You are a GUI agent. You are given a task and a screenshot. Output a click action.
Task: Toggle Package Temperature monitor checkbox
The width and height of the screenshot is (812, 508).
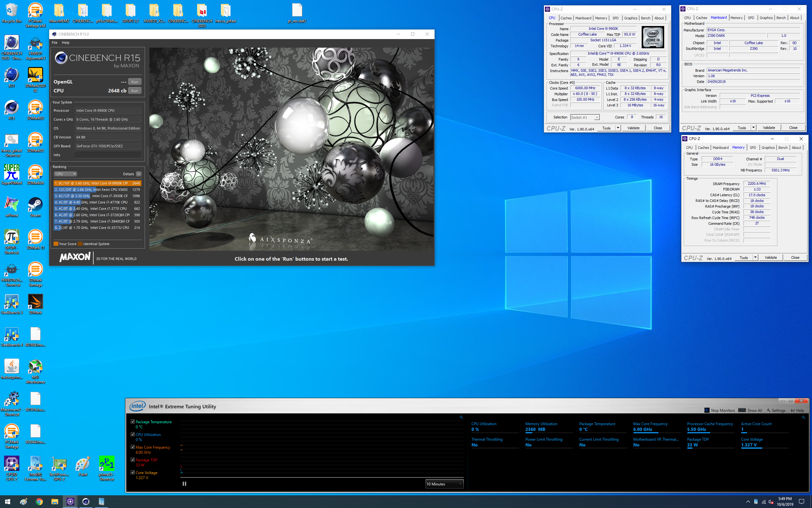pyautogui.click(x=133, y=422)
